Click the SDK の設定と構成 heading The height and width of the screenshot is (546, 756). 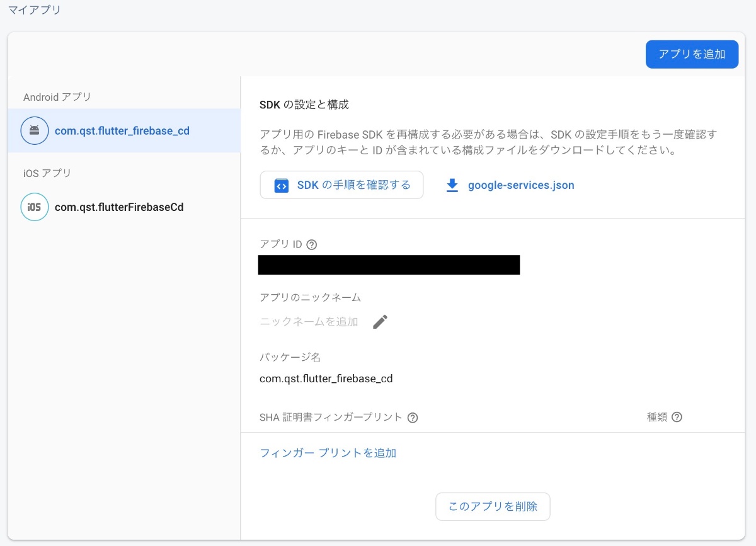304,105
